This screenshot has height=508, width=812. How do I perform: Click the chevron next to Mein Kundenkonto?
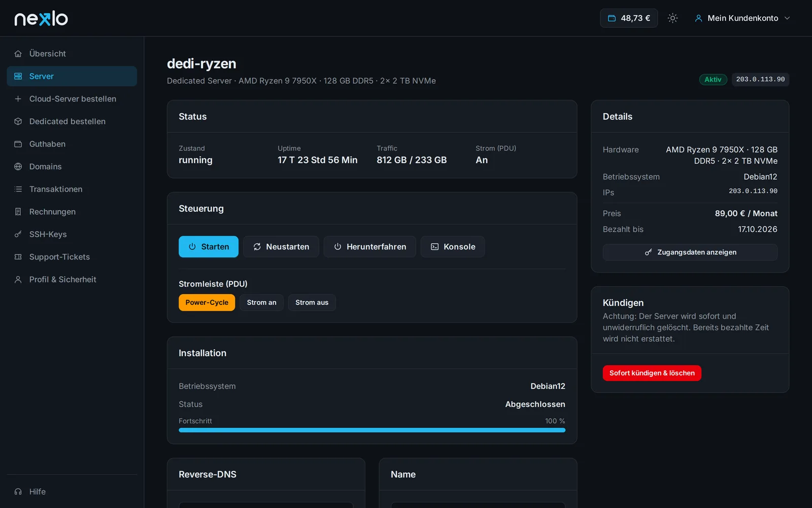point(787,18)
